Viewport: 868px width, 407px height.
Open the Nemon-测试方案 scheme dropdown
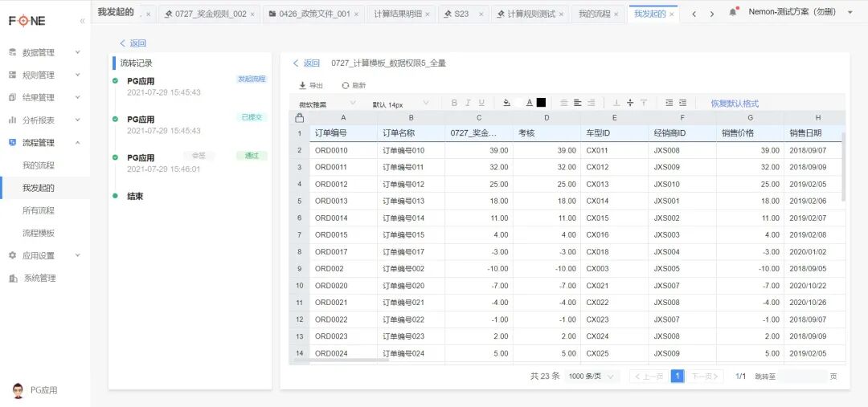tap(800, 12)
